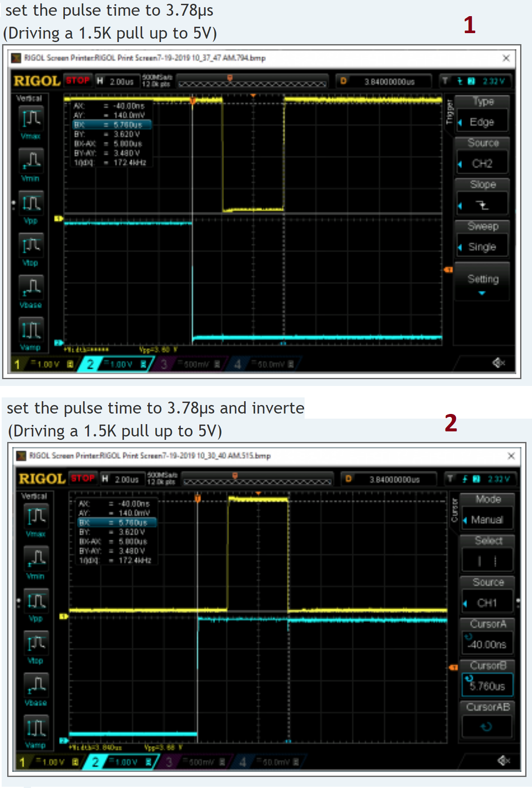Open the cursor Mode Manual menu item
532x788 pixels.
click(487, 520)
